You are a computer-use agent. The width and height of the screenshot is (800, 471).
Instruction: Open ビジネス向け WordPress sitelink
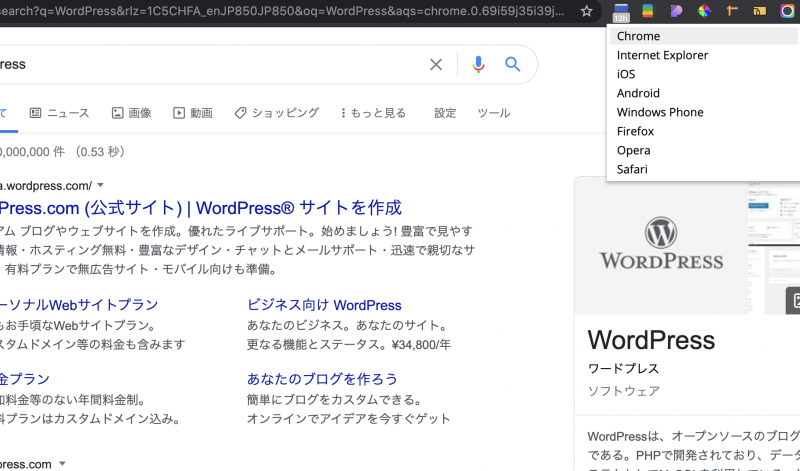(324, 305)
